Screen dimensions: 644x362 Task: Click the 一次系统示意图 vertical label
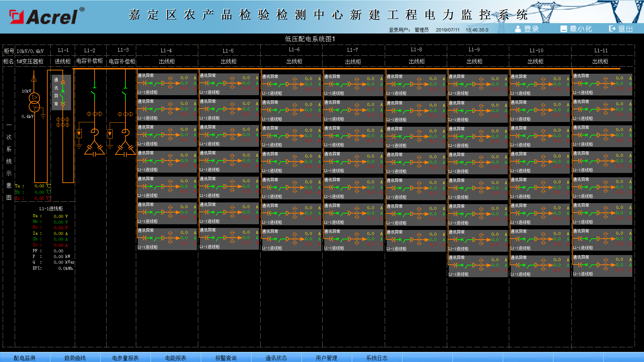click(x=9, y=161)
